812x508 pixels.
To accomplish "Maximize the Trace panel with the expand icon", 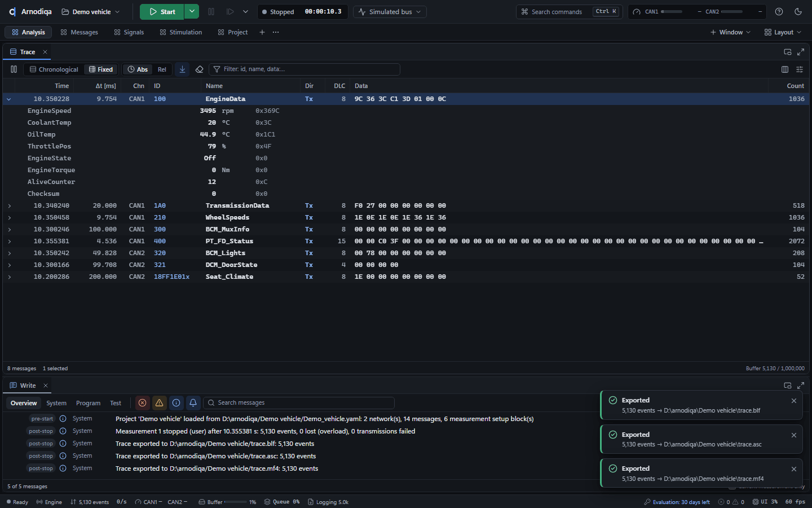I will [x=801, y=52].
